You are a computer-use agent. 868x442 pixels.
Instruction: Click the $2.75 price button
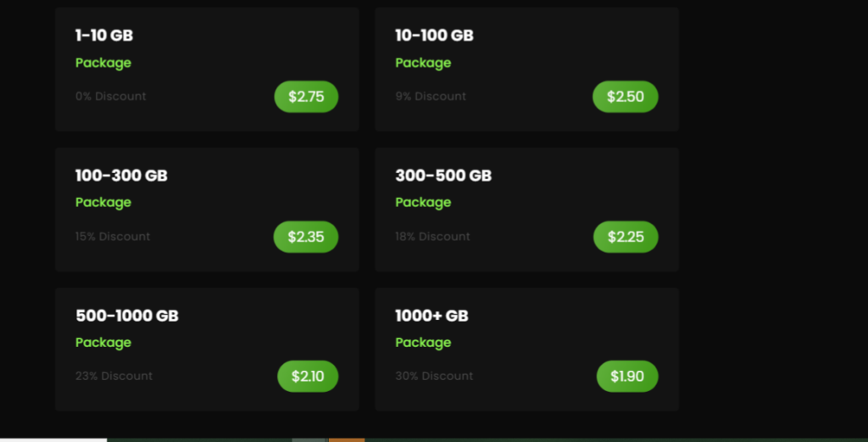tap(306, 97)
